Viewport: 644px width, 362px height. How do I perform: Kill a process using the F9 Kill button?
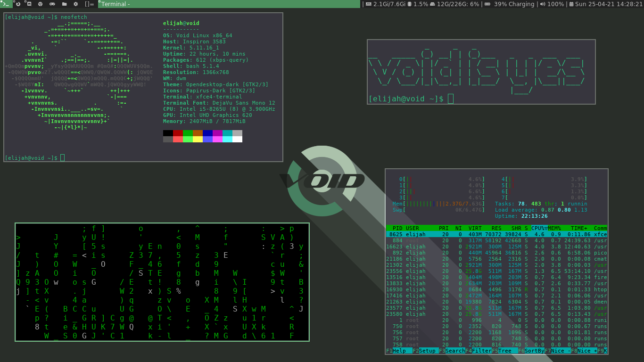point(604,351)
